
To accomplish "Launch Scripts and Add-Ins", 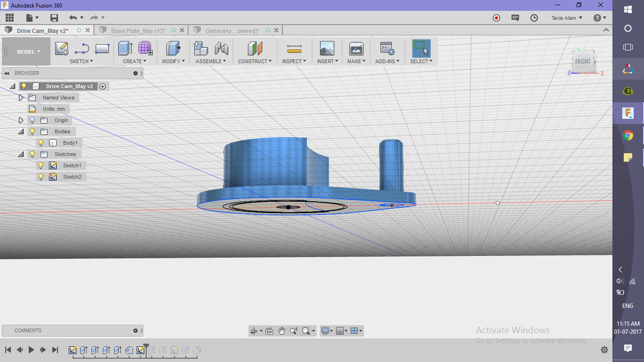I will 387,49.
